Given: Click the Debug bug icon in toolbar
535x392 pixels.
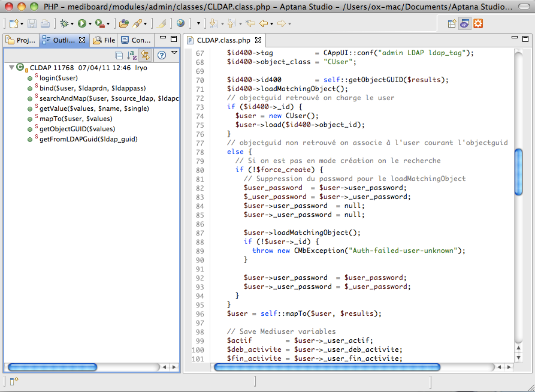Looking at the screenshot, I should 63,23.
